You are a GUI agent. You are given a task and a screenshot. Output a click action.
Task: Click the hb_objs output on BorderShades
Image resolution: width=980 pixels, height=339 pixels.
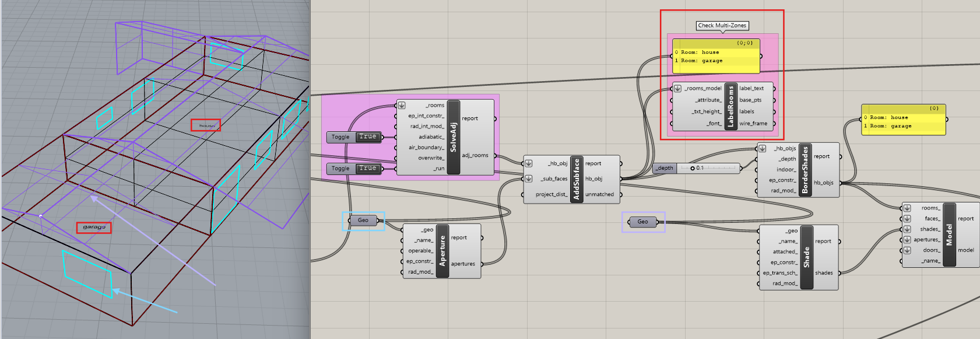(824, 183)
